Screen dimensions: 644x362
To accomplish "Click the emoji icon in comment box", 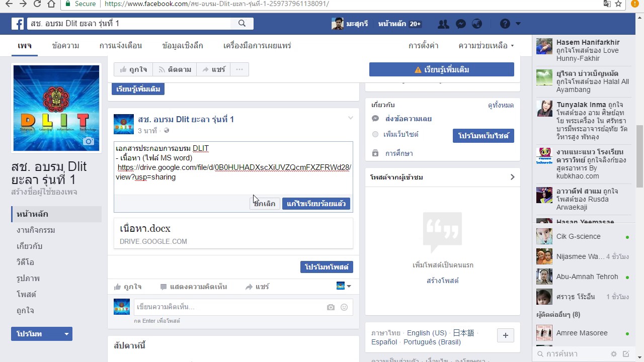I will pos(344,307).
